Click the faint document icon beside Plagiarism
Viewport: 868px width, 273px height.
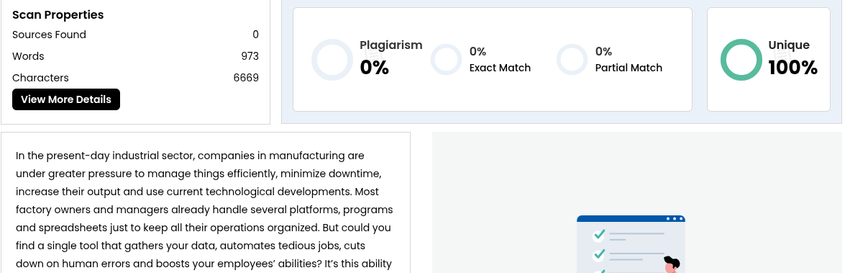click(x=373, y=55)
